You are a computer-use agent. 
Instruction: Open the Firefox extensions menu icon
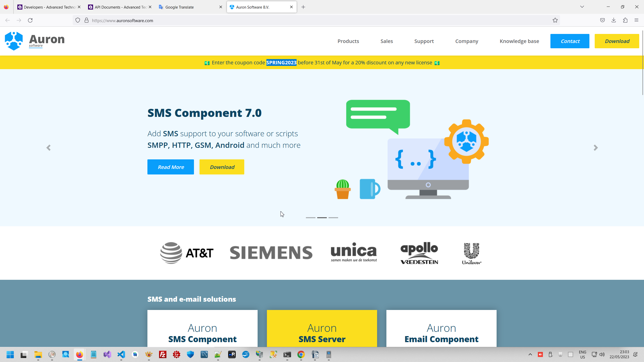point(625,20)
